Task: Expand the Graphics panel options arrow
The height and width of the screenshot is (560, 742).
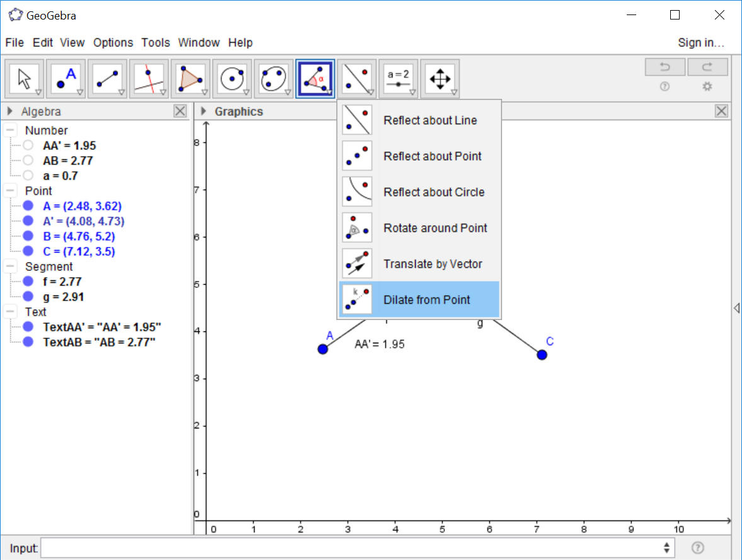Action: coord(203,111)
